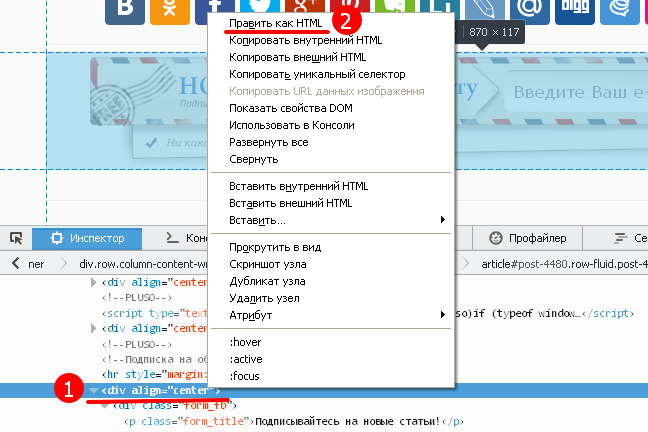This screenshot has width=648, height=432.
Task: Click the Odnoklassniki share icon
Action: [170, 12]
